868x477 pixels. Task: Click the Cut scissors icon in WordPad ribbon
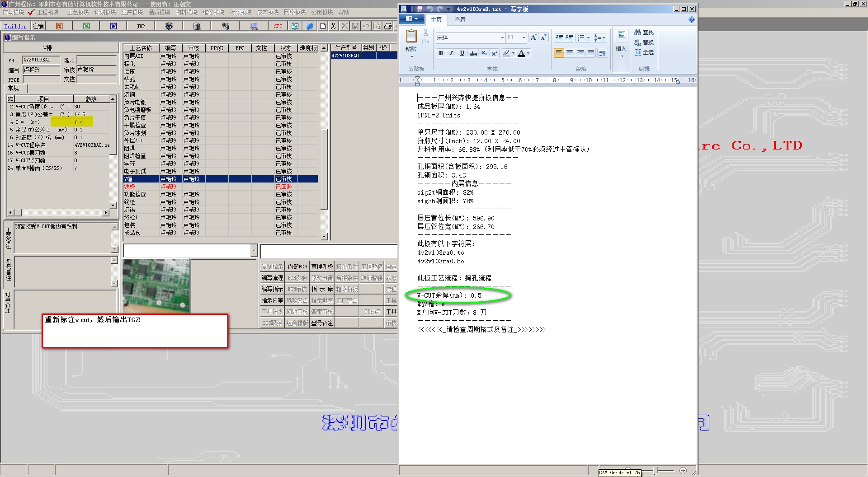[x=425, y=33]
